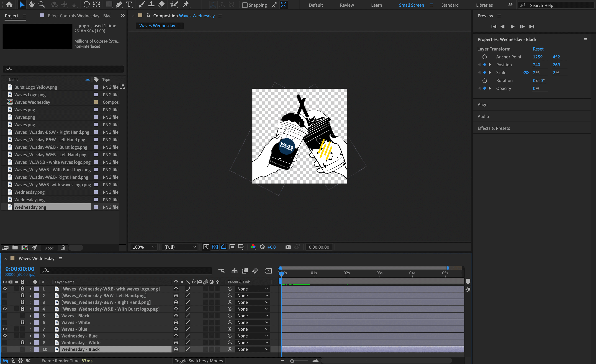This screenshot has height=364, width=596.
Task: Enable the Snapping checkbox
Action: (x=245, y=5)
